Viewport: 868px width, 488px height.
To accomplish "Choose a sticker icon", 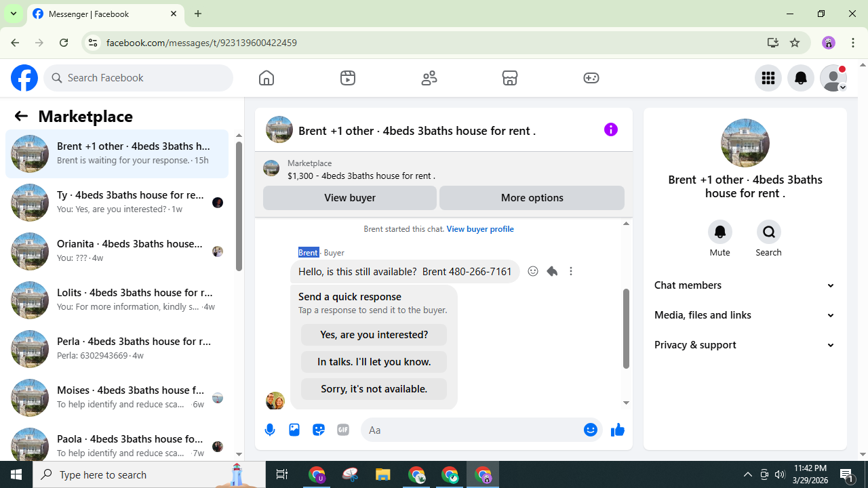I will [319, 430].
